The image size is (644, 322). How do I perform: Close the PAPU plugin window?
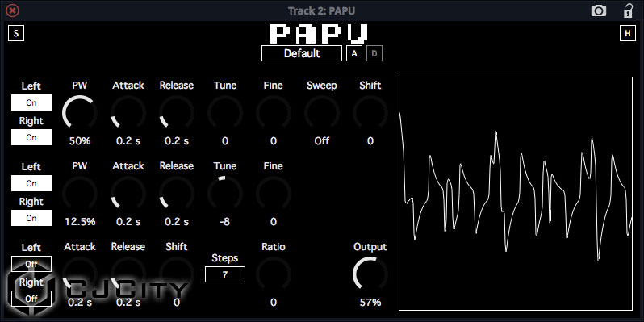tap(13, 10)
